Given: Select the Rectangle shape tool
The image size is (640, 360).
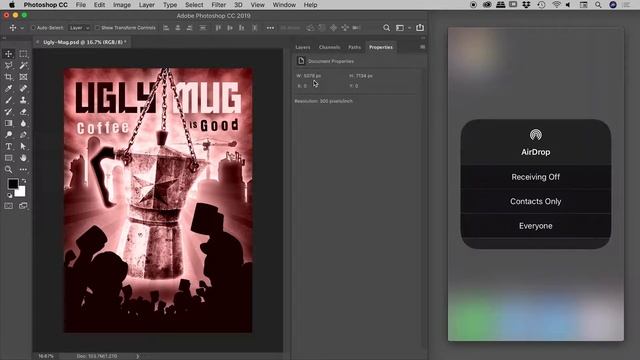Looking at the screenshot, I should tap(9, 158).
